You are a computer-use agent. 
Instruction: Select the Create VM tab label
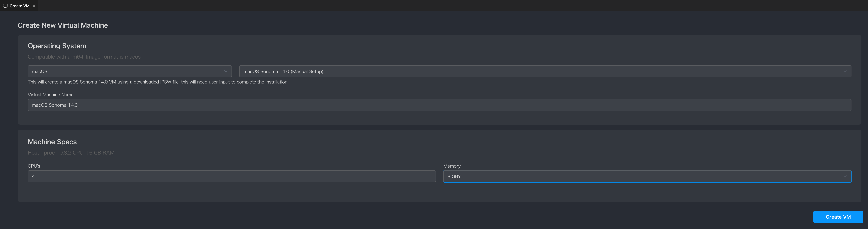pyautogui.click(x=20, y=6)
